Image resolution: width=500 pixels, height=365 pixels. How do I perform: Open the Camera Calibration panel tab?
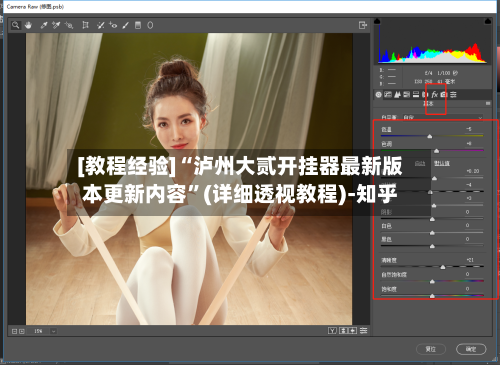[x=444, y=95]
